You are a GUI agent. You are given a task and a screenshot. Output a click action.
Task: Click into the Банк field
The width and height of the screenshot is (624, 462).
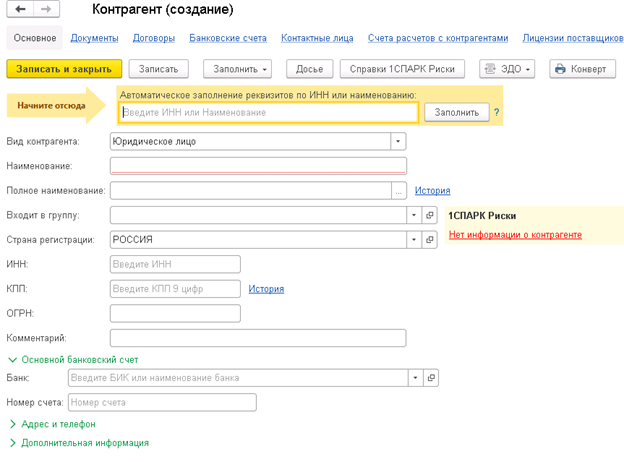pos(238,378)
